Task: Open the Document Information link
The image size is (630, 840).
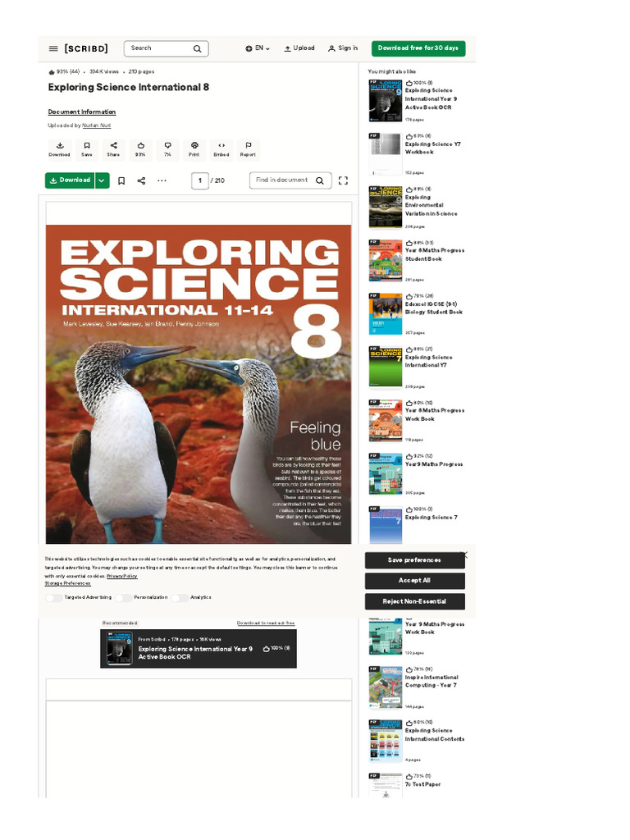Action: [x=82, y=112]
